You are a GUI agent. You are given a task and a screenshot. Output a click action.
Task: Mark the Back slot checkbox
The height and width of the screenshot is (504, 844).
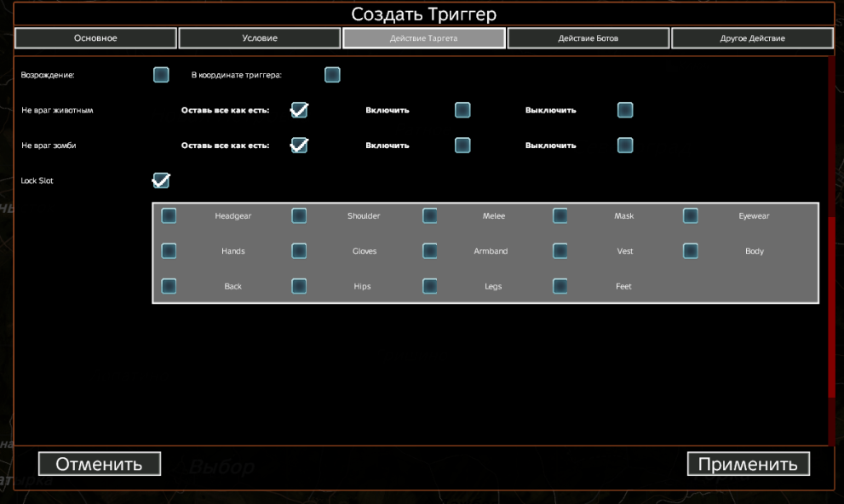(x=169, y=286)
